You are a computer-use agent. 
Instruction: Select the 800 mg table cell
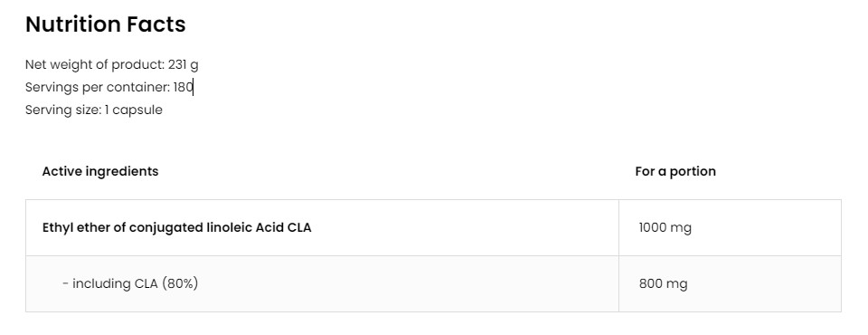pos(730,284)
